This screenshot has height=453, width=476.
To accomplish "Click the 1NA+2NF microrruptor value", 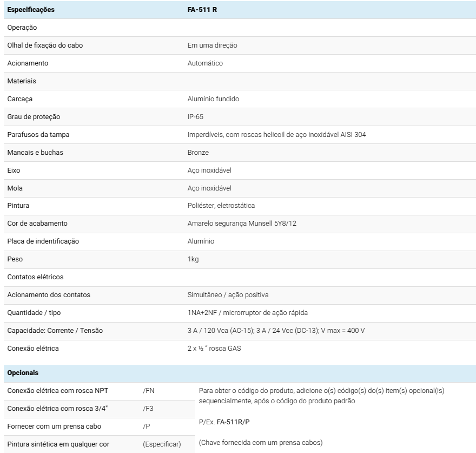I will click(x=247, y=313).
